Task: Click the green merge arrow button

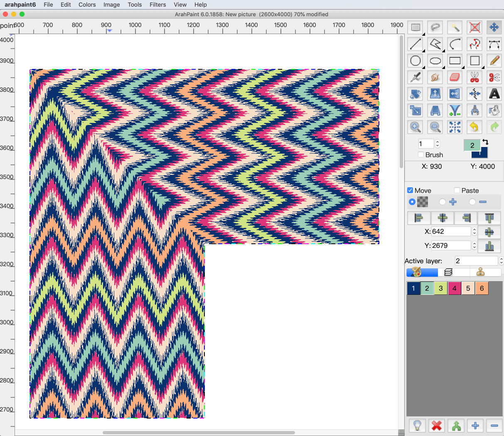Action: [456, 426]
